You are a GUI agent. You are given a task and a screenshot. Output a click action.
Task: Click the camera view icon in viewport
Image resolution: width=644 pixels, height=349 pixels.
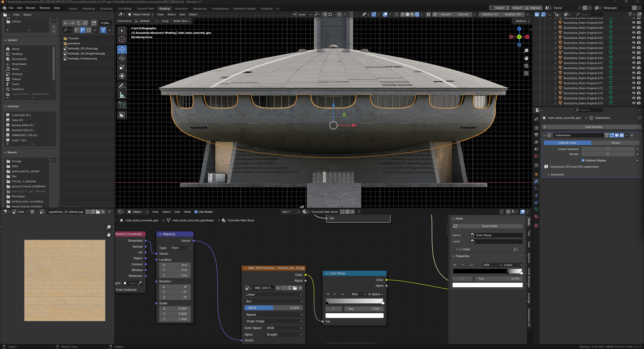[x=526, y=66]
